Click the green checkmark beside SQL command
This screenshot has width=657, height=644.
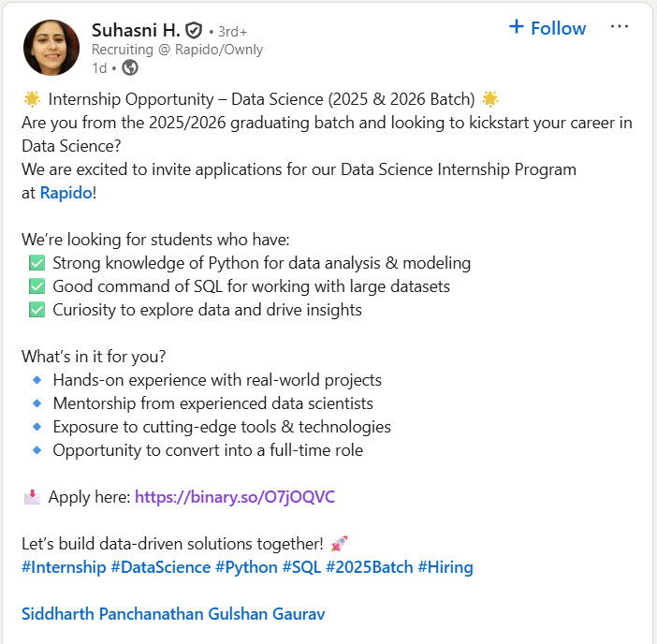37,286
